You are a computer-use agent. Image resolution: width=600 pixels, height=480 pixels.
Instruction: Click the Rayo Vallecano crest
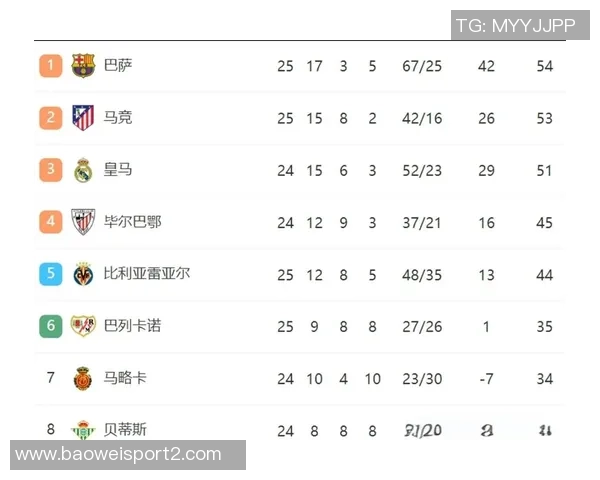pos(83,326)
